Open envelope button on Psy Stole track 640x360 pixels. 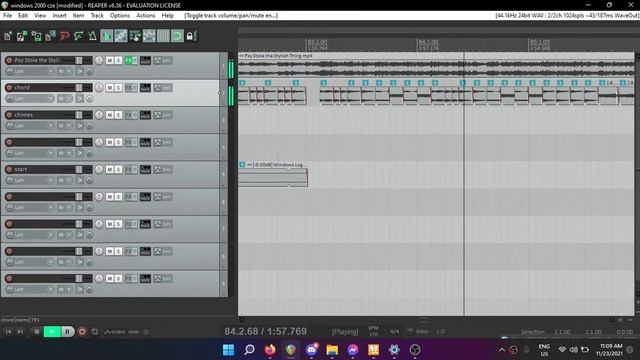[x=158, y=60]
